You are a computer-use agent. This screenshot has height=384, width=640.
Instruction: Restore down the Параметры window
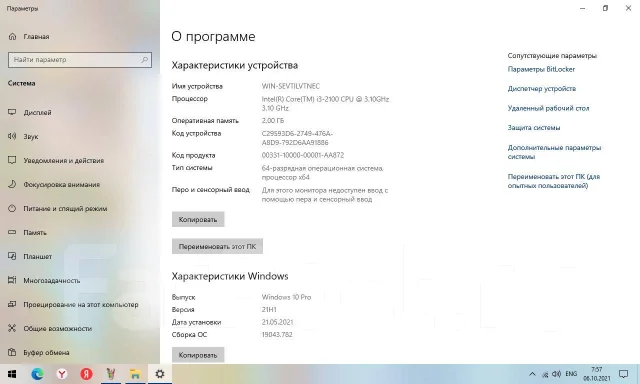coord(605,8)
